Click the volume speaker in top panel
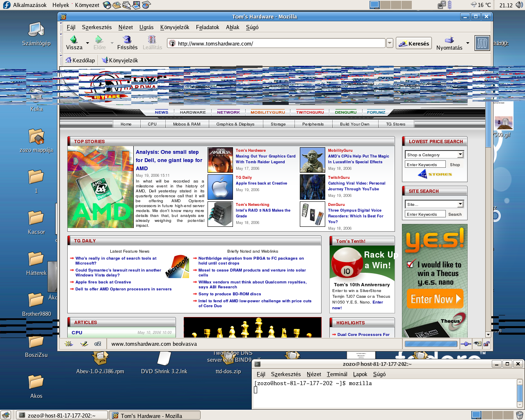This screenshot has height=420, width=525. click(519, 5)
